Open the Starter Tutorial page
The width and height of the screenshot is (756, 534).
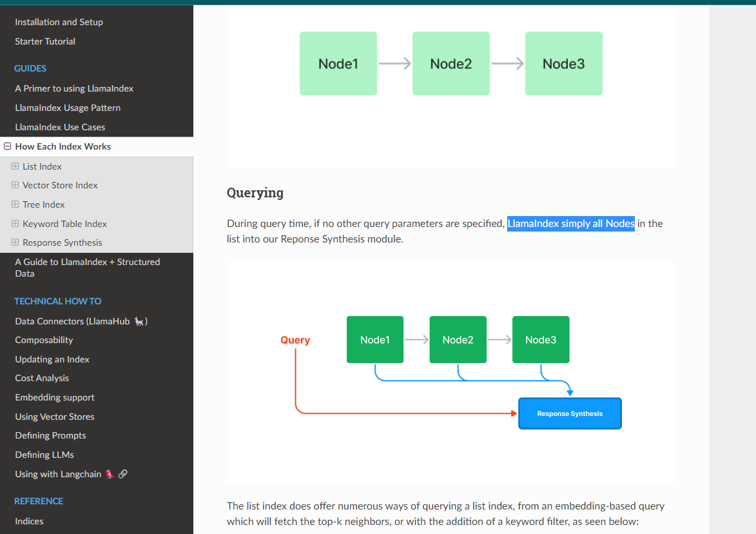click(44, 41)
